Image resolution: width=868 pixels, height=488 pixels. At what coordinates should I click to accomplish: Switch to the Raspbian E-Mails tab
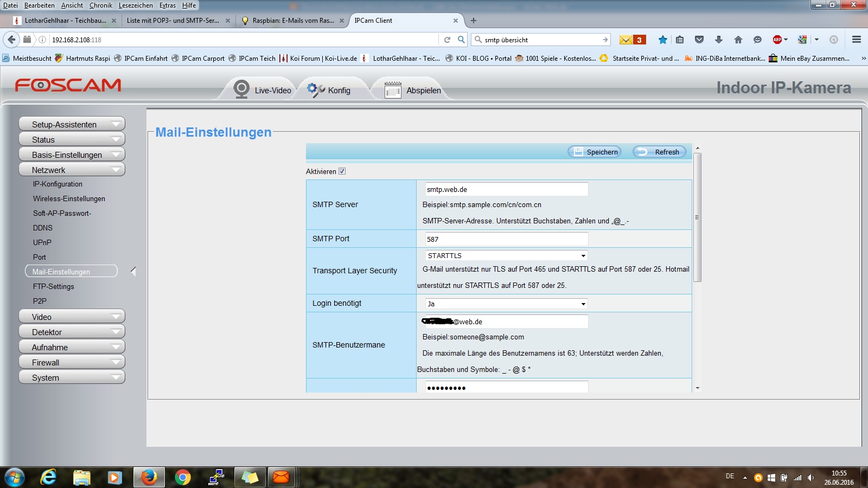(292, 21)
